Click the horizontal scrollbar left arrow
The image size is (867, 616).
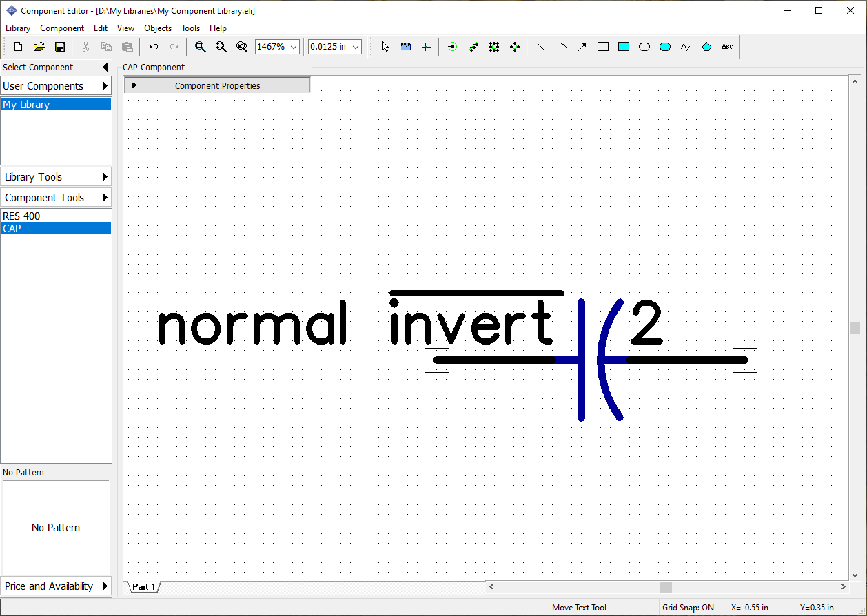492,587
